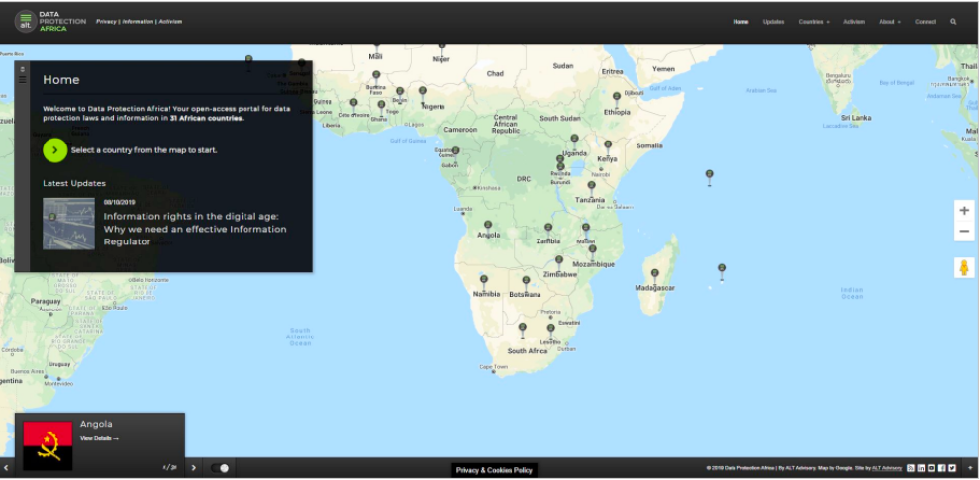The width and height of the screenshot is (980, 480).
Task: Click the green arrow circle button
Action: tap(55, 150)
